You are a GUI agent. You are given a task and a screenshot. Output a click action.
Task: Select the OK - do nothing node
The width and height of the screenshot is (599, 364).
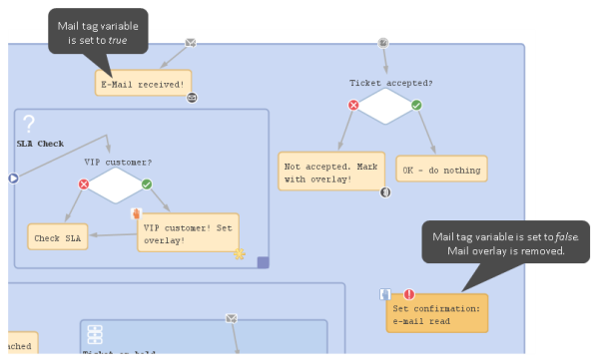pos(441,169)
